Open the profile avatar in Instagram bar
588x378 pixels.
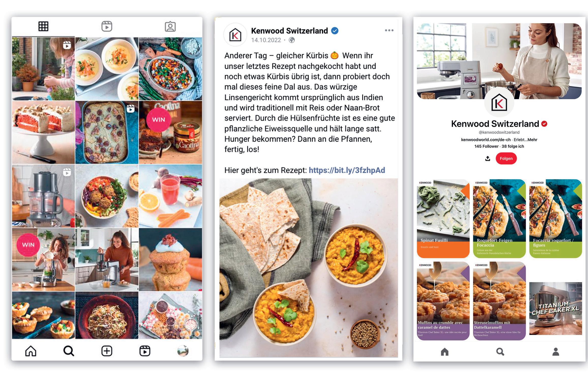click(183, 351)
